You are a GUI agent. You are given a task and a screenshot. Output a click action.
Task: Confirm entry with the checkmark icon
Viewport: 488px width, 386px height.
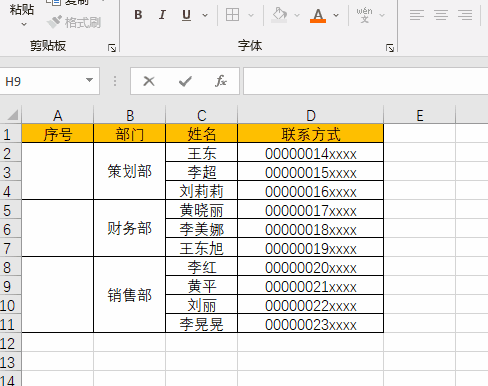[185, 81]
